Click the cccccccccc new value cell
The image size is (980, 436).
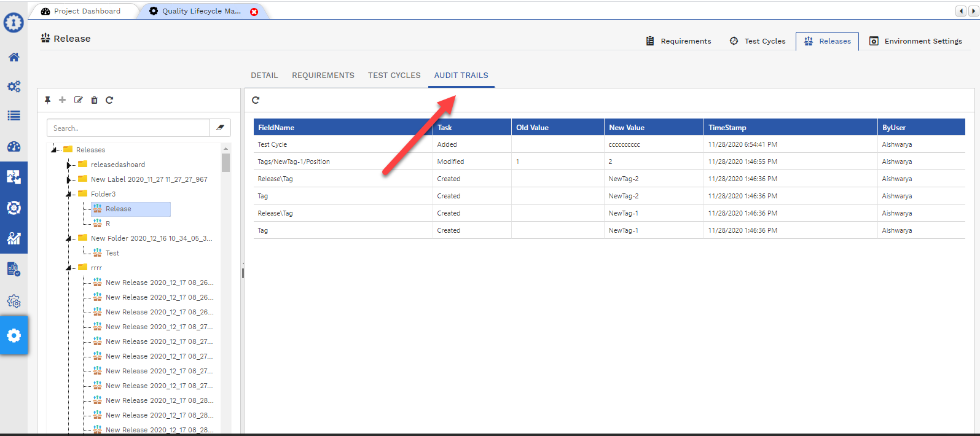(x=654, y=144)
